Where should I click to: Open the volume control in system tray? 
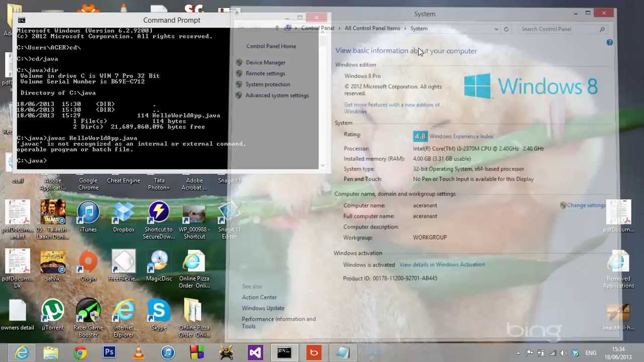point(564,353)
